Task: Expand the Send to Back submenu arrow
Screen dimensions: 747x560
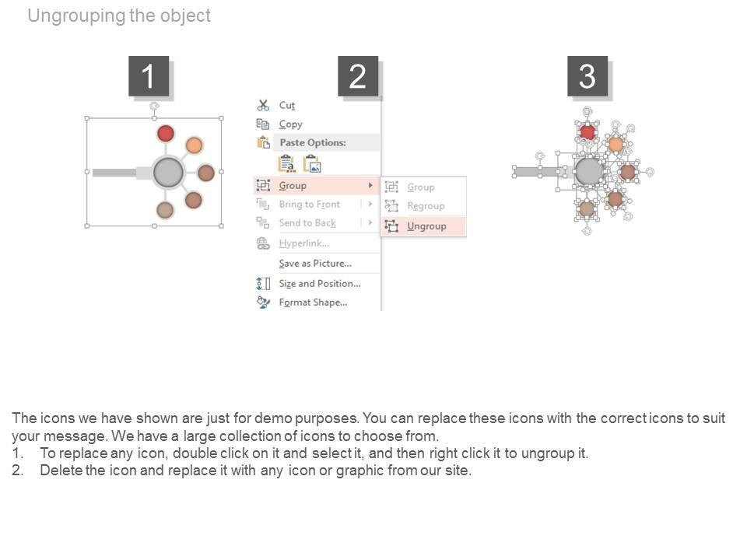Action: point(370,223)
